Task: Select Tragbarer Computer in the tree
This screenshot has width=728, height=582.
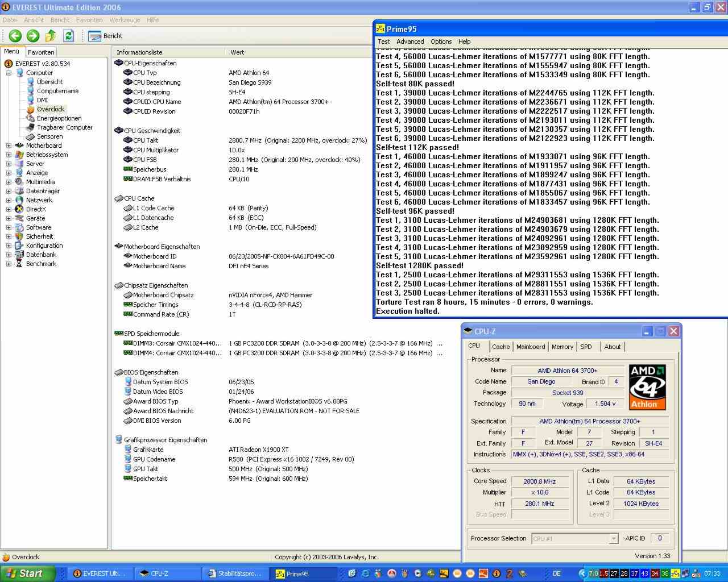Action: [x=65, y=127]
